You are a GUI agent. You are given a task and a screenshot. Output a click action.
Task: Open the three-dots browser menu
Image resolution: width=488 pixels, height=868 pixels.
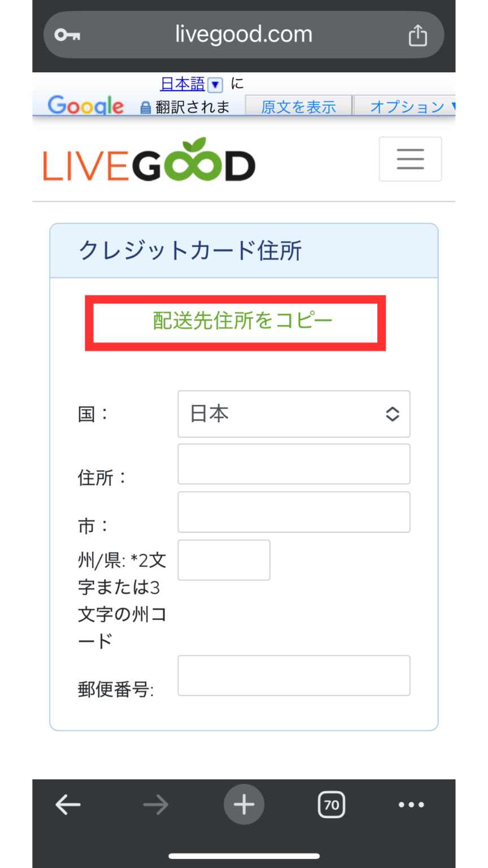pos(411,804)
